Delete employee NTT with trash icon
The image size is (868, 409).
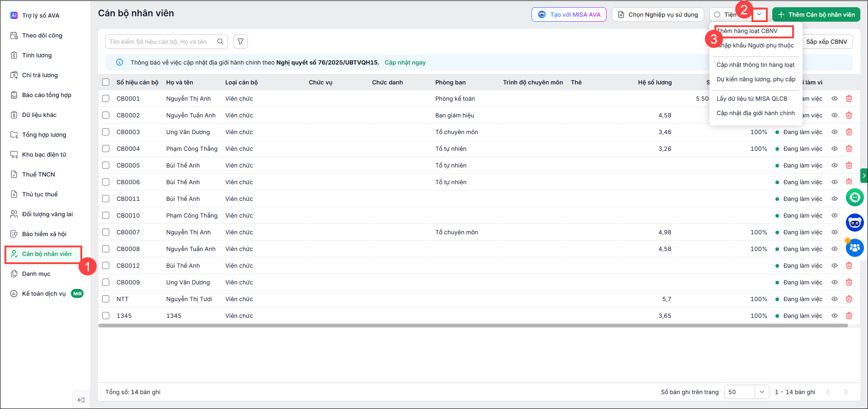[x=849, y=299]
